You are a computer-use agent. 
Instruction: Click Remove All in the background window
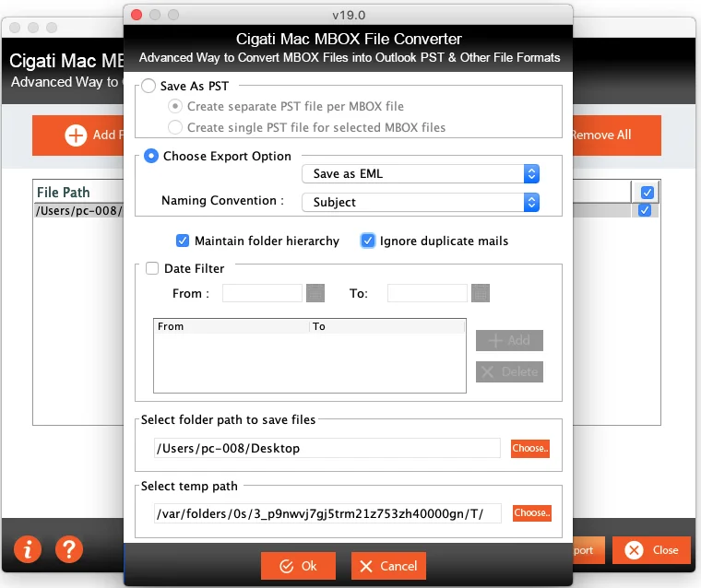[x=616, y=135]
